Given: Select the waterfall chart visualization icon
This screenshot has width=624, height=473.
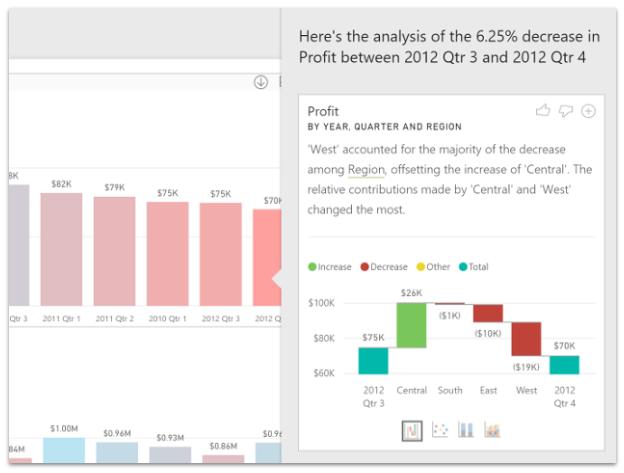Looking at the screenshot, I should click(x=412, y=430).
